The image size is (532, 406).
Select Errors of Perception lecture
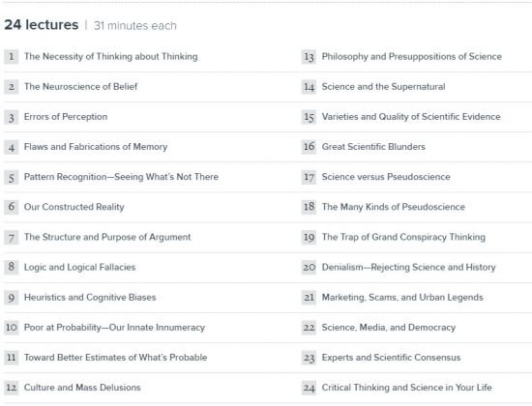pos(66,117)
